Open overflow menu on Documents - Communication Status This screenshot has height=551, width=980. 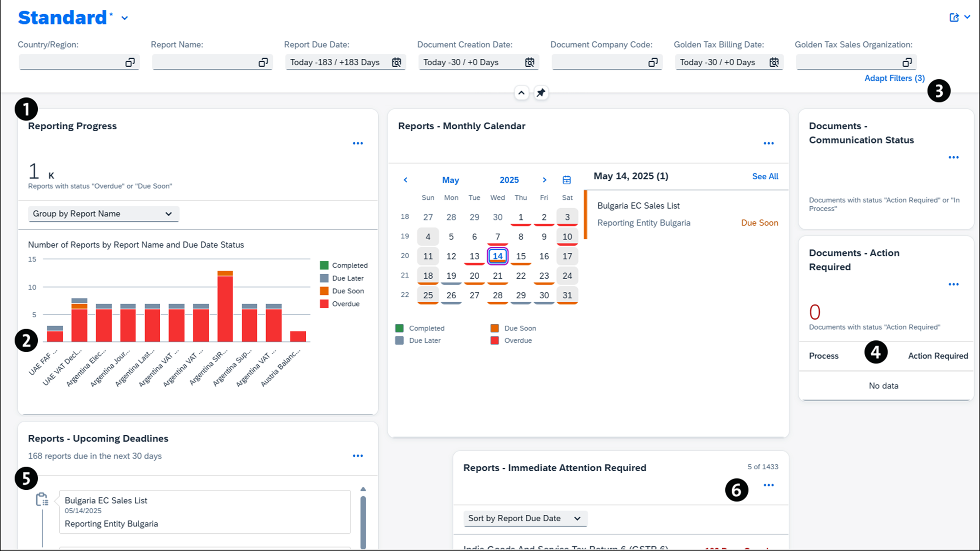point(953,157)
